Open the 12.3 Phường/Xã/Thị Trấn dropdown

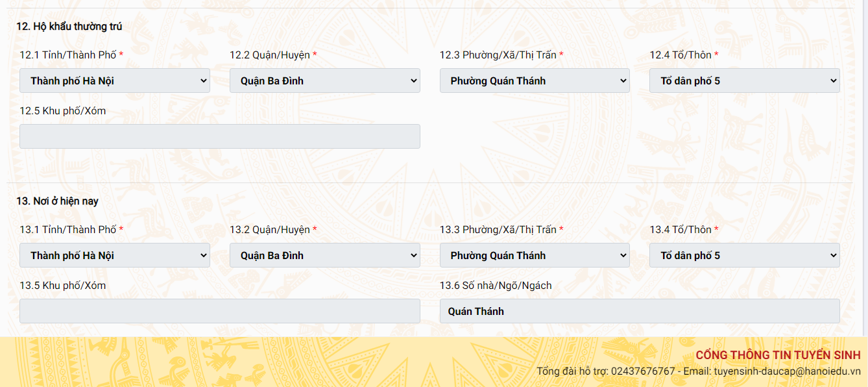click(535, 81)
